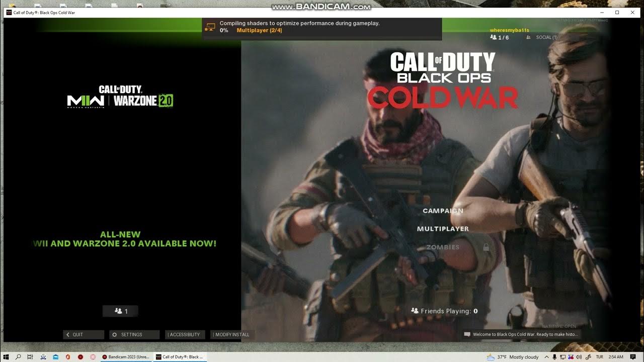Open the MWII Warzone 2.0 promo banner
The height and width of the screenshot is (362, 644).
click(120, 96)
